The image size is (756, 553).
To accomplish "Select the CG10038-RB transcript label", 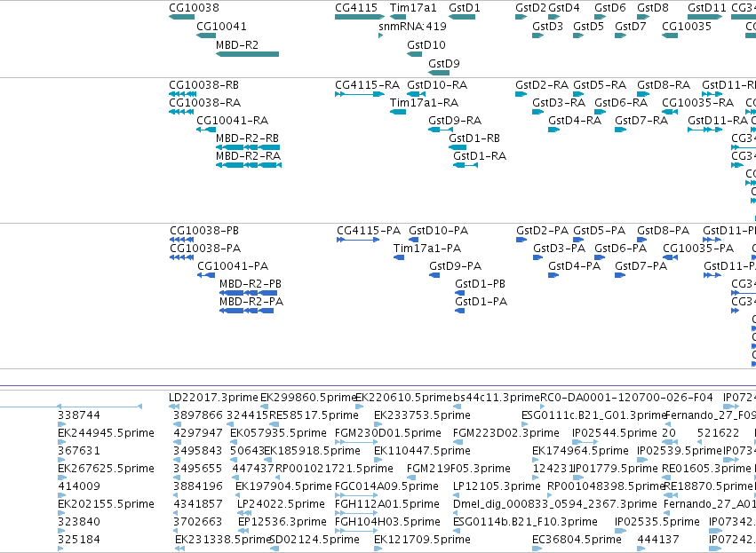I will click(x=204, y=85).
